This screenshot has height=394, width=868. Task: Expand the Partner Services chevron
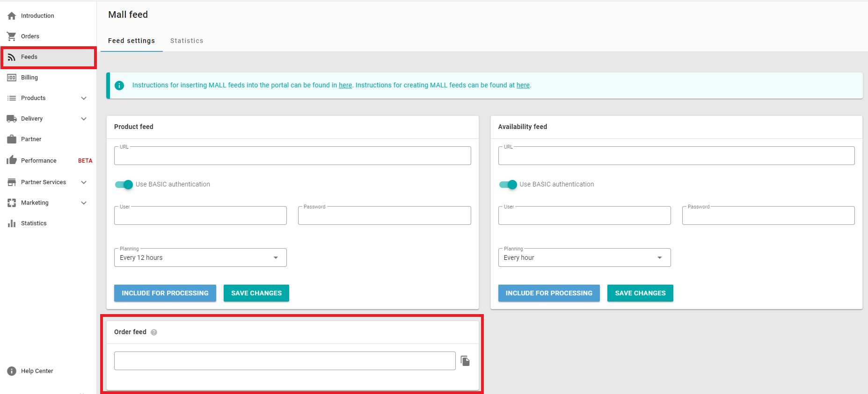tap(84, 182)
